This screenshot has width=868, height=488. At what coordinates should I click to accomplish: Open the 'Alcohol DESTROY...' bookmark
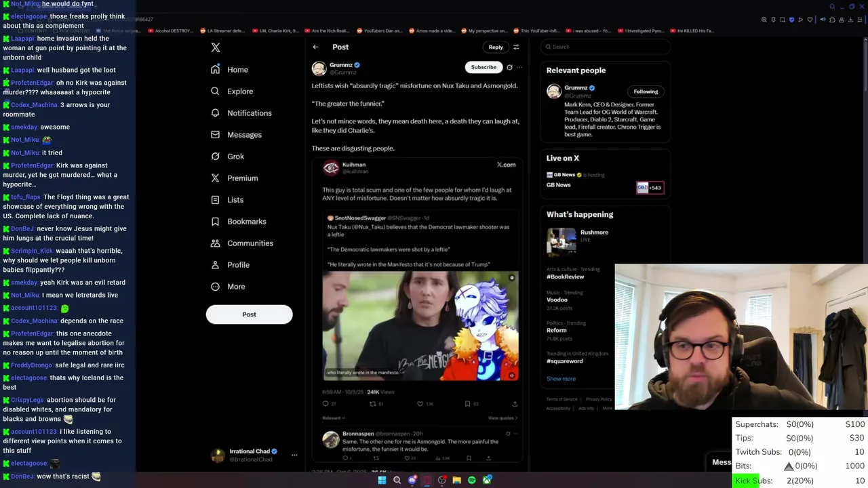point(172,30)
